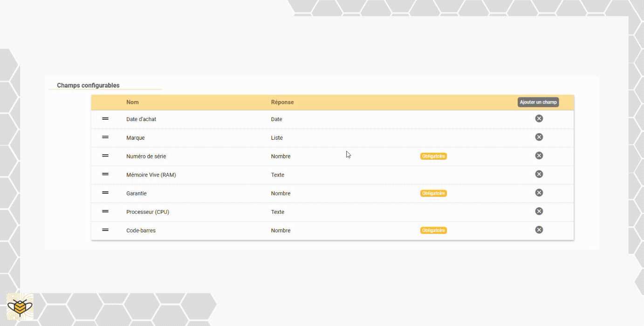Click the Obligatoire badge on Garantie
This screenshot has width=644, height=326.
pyautogui.click(x=433, y=193)
